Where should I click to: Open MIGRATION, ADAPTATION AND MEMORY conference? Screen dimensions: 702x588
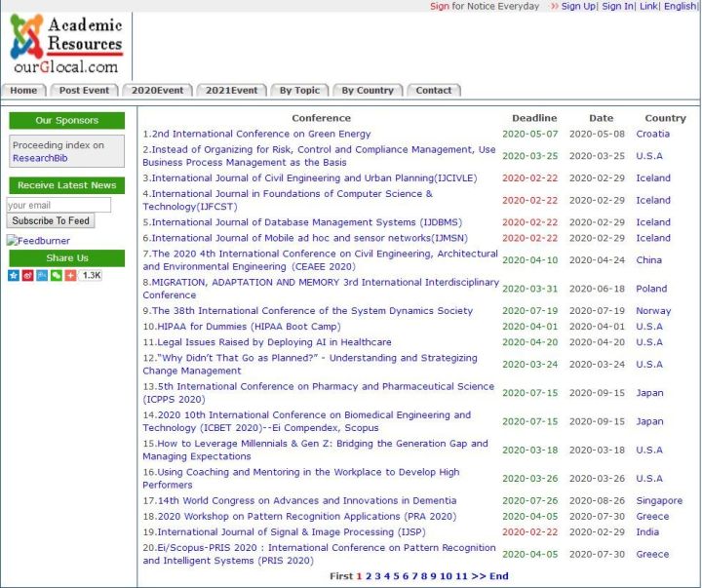pos(321,289)
